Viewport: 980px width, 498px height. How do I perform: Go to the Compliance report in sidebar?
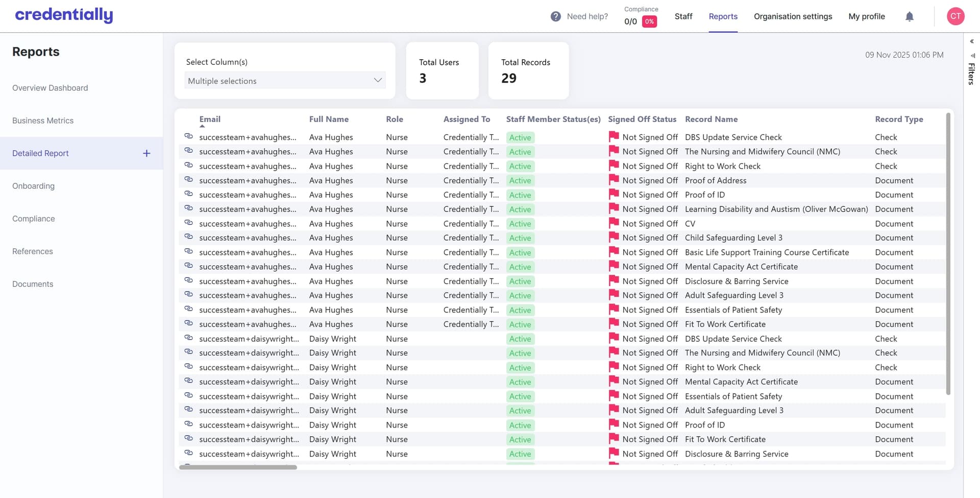(x=33, y=219)
